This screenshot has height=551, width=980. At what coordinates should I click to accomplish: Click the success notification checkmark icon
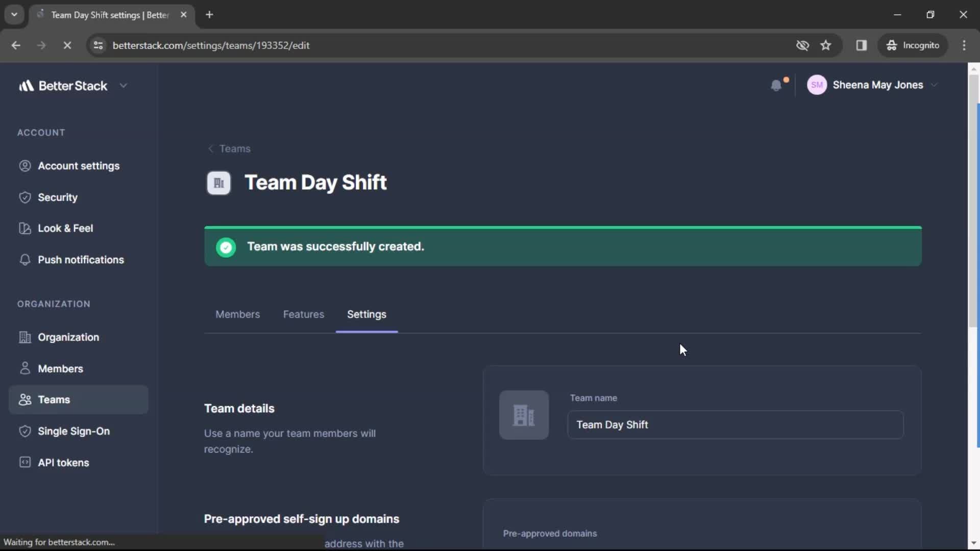(x=226, y=247)
